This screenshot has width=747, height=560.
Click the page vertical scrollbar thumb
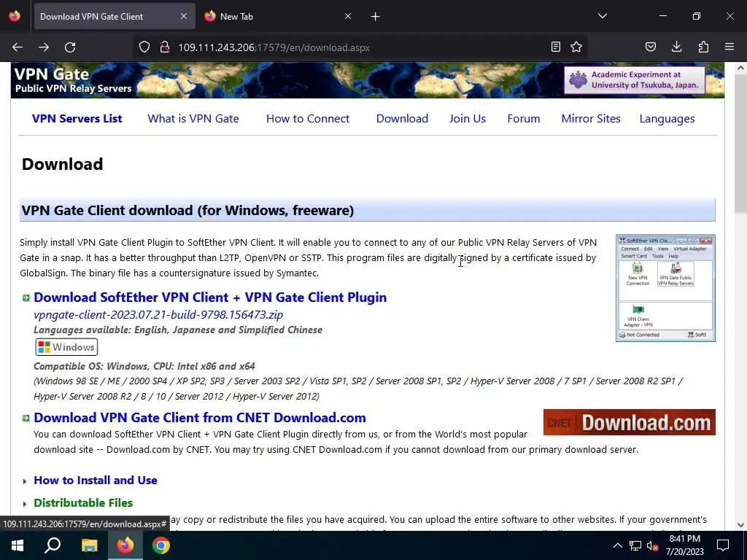(741, 143)
